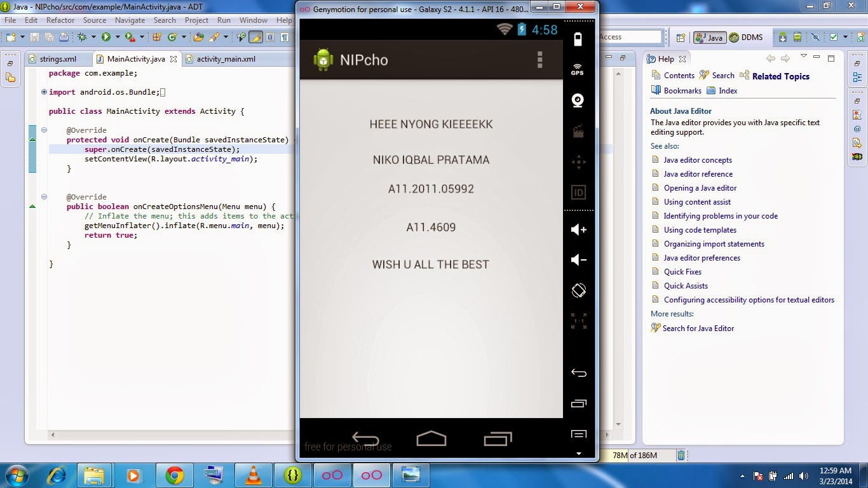Click the New file wizard icon
The width and height of the screenshot is (868, 488).
pos(11,37)
